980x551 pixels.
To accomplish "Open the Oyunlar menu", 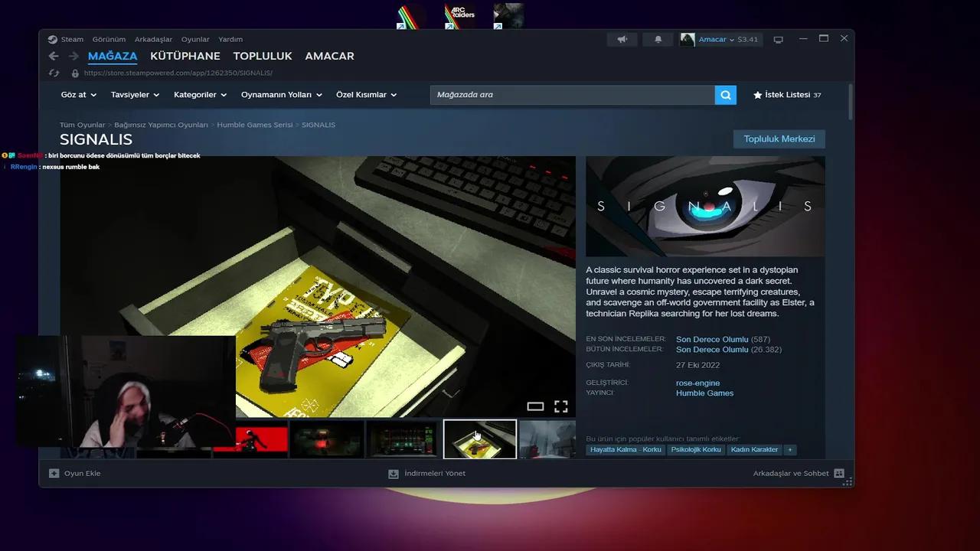I will (195, 39).
